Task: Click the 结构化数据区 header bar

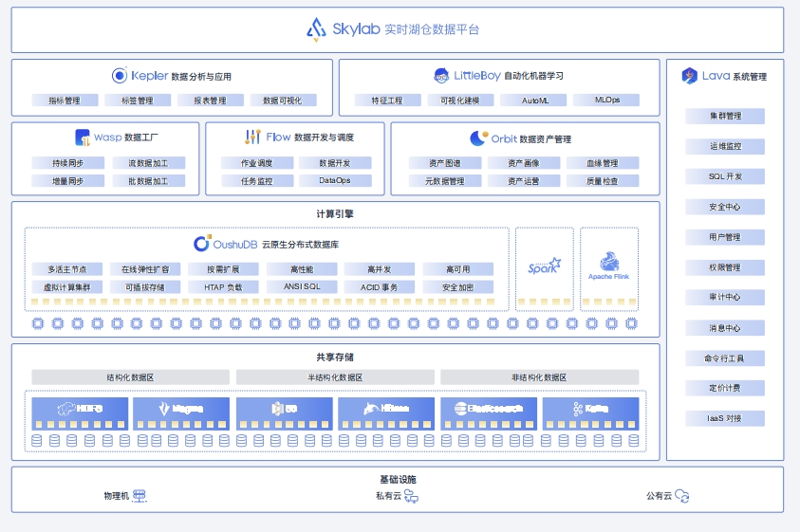Action: pyautogui.click(x=131, y=377)
